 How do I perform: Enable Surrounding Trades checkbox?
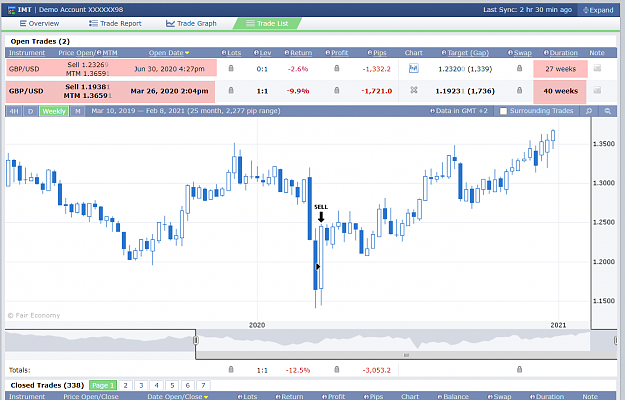pyautogui.click(x=503, y=111)
